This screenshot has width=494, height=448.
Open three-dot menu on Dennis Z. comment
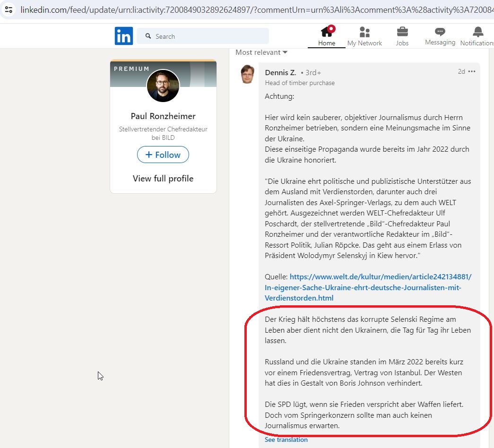coord(472,71)
